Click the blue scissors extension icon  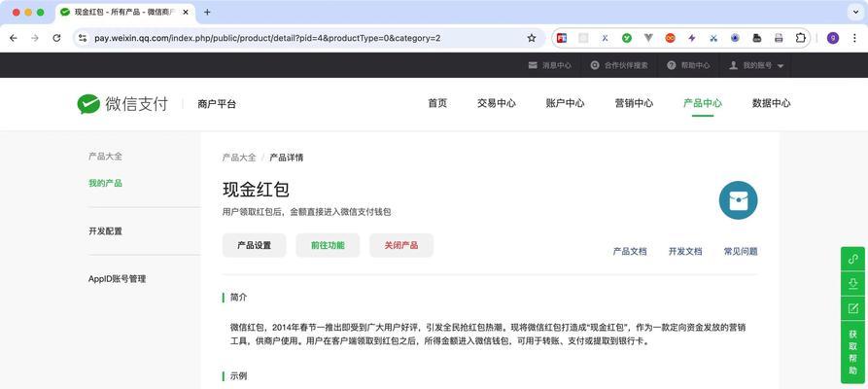tap(713, 38)
